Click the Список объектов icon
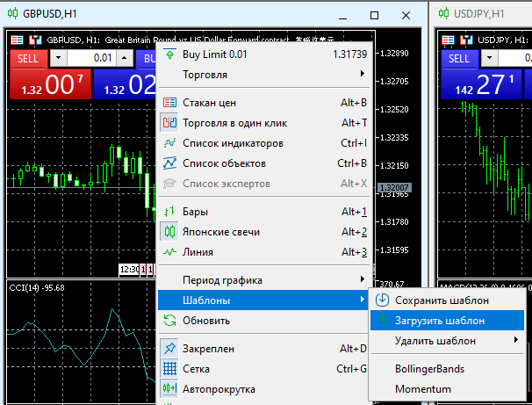The height and width of the screenshot is (405, 532). click(170, 163)
